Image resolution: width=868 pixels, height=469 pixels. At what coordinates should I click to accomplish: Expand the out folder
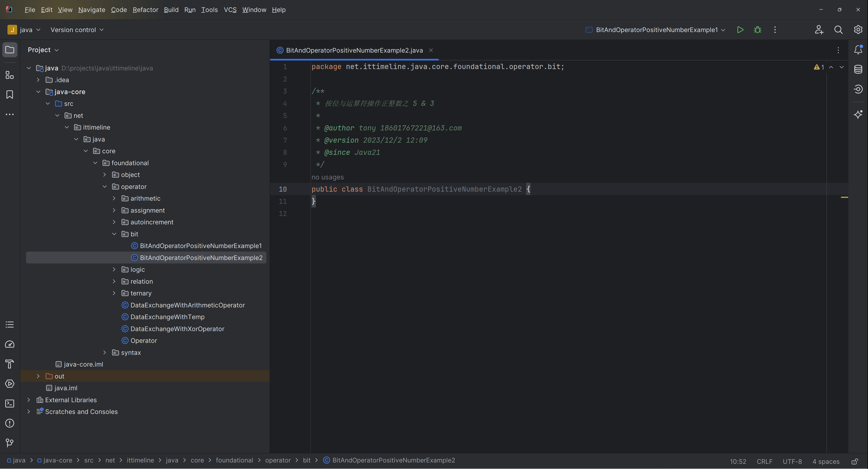[x=38, y=376]
